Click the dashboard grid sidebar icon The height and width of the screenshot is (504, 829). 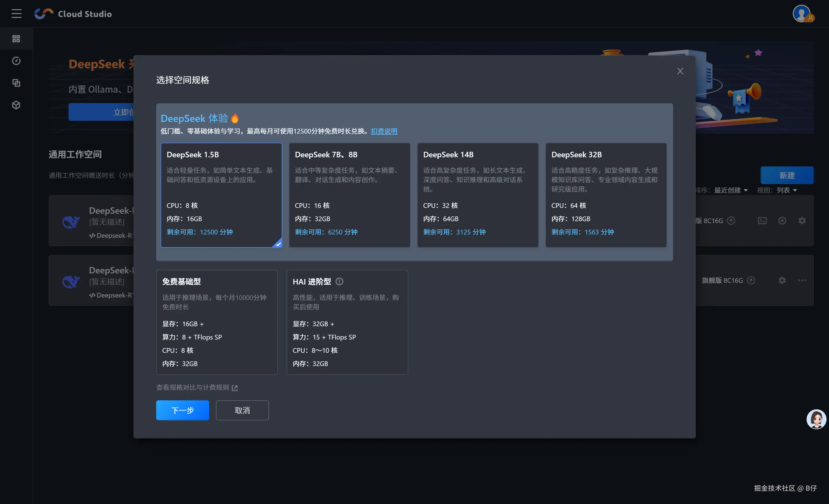coord(16,39)
